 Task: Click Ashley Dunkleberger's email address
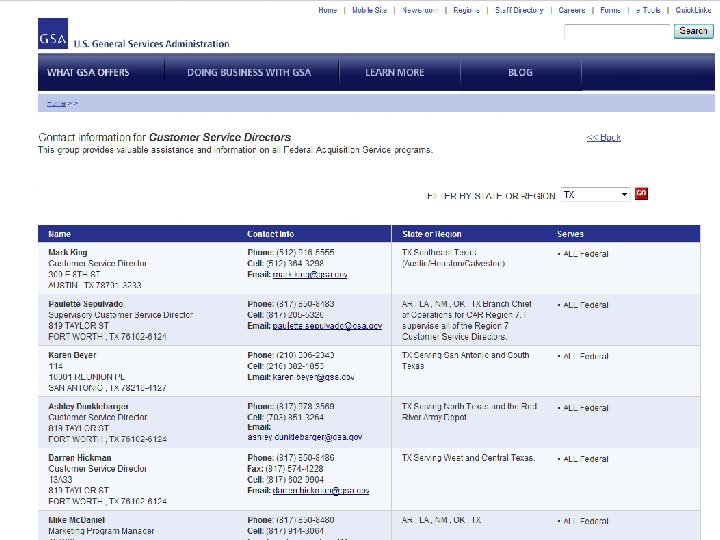tap(304, 437)
